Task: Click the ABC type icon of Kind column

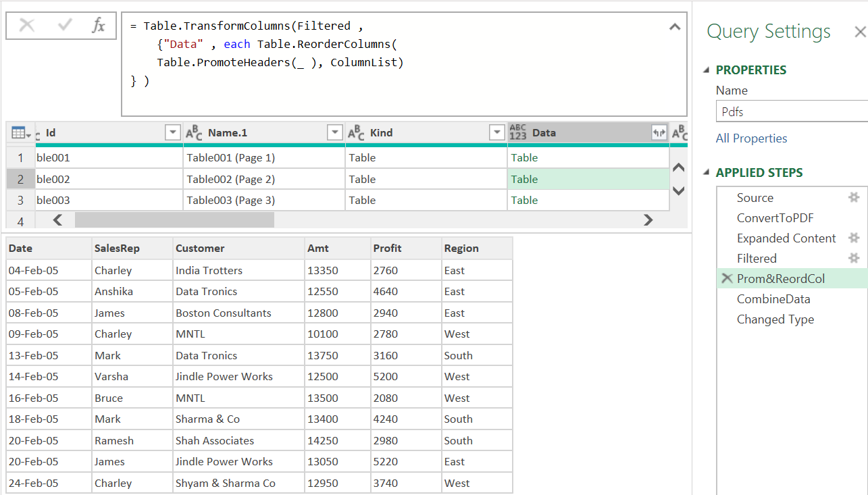Action: point(356,133)
